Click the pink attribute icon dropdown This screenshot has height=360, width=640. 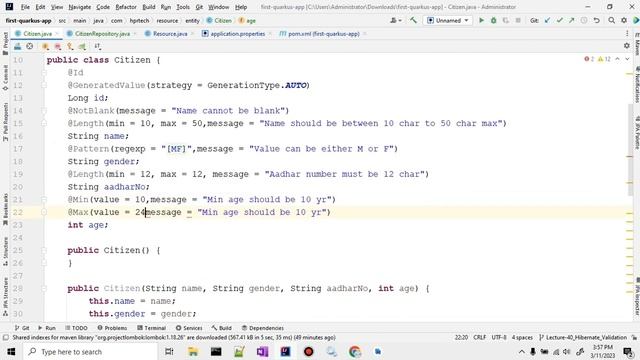click(x=58, y=47)
